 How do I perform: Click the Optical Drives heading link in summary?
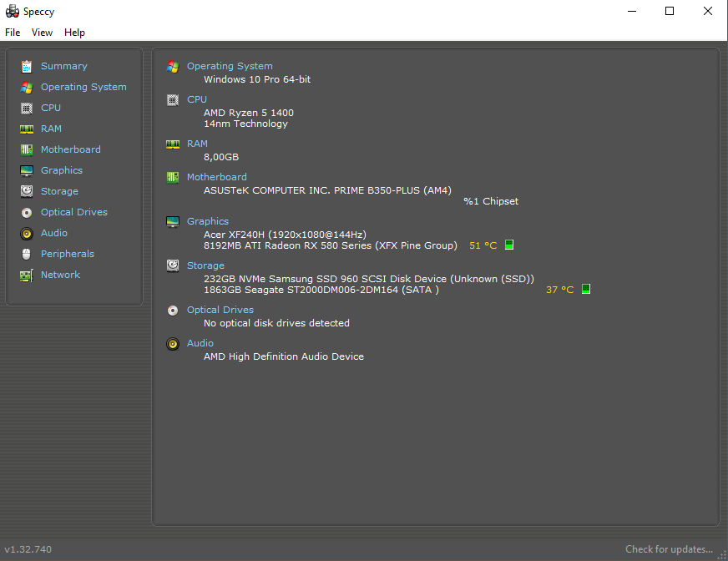click(220, 310)
